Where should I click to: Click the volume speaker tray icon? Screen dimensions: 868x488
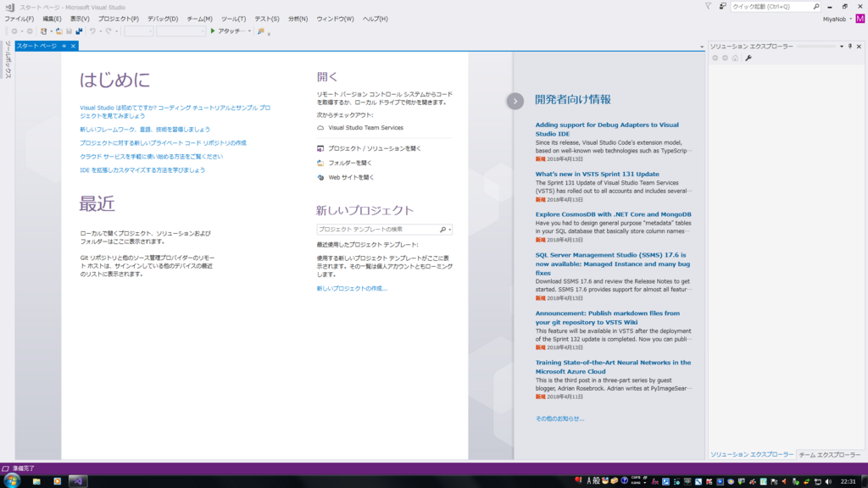[829, 482]
